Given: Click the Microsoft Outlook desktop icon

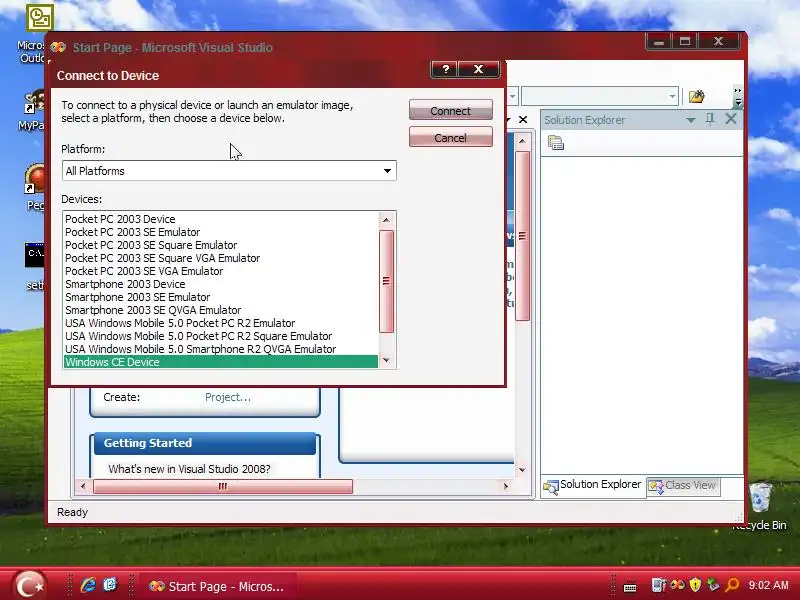Looking at the screenshot, I should [39, 18].
